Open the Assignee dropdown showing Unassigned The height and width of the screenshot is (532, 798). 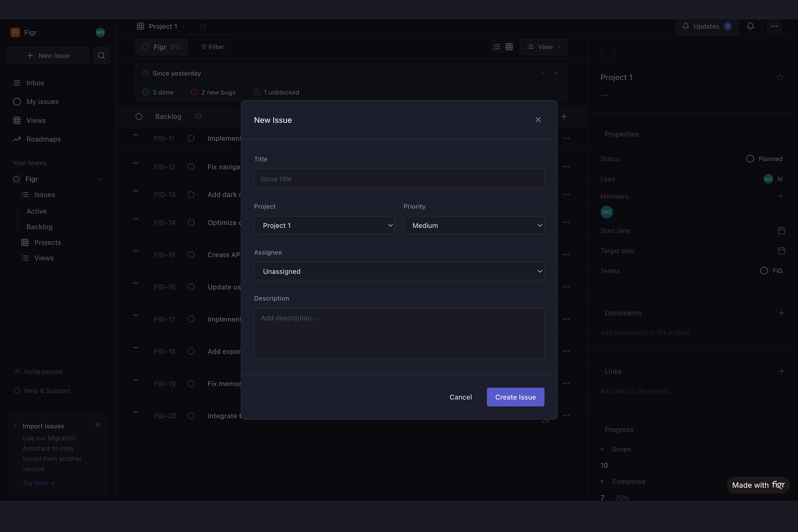pos(399,271)
